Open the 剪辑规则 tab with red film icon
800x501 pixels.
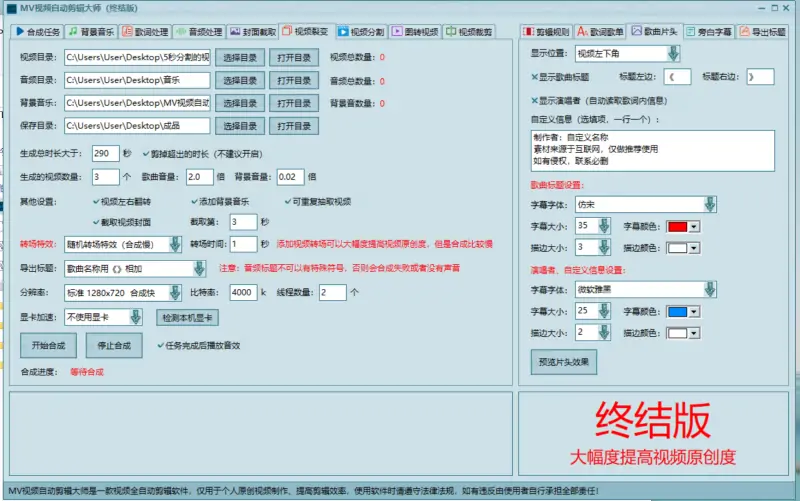coord(546,32)
